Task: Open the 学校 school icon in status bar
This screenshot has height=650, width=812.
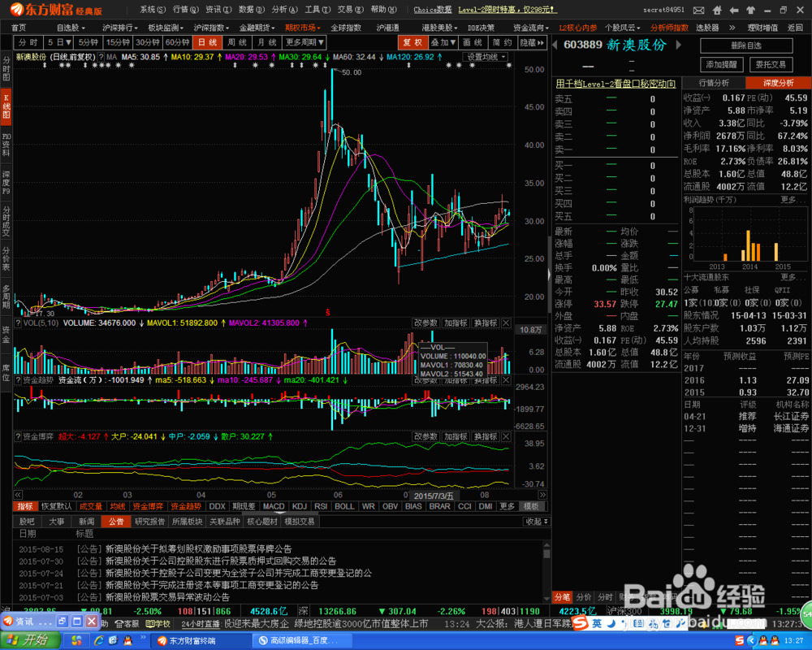Action: (158, 624)
